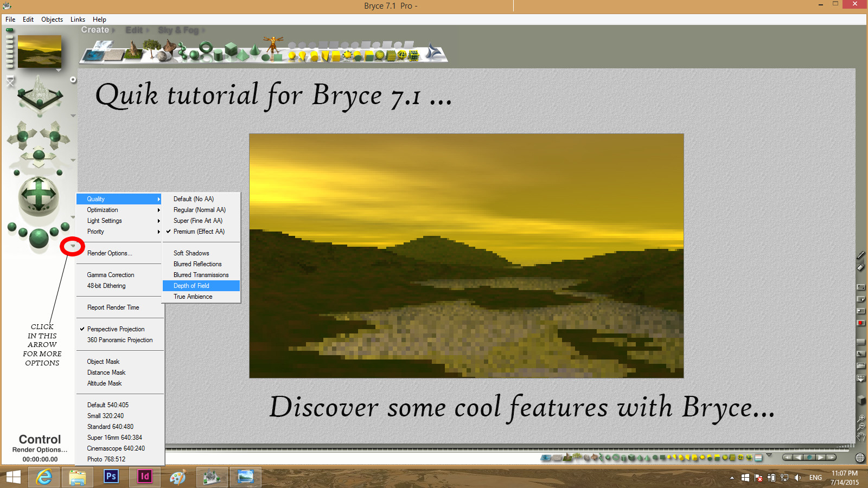
Task: Create a ground plane from the Create palette
Action: tap(114, 55)
